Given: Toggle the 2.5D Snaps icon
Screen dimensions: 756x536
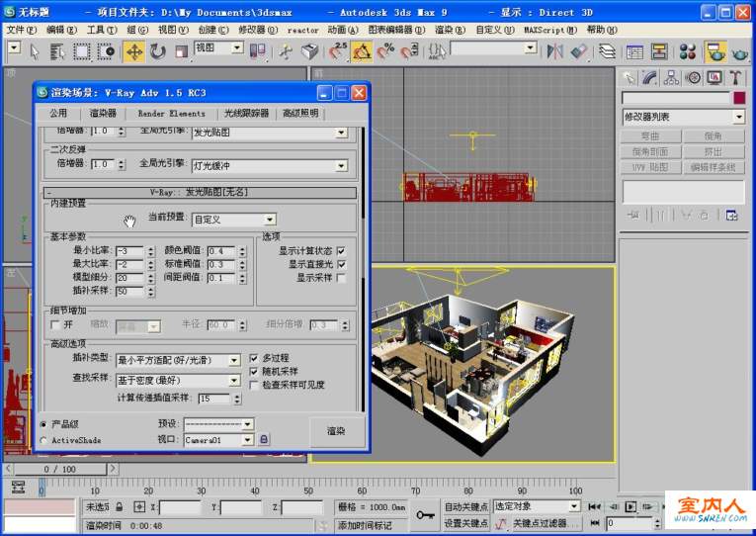Looking at the screenshot, I should (x=338, y=51).
